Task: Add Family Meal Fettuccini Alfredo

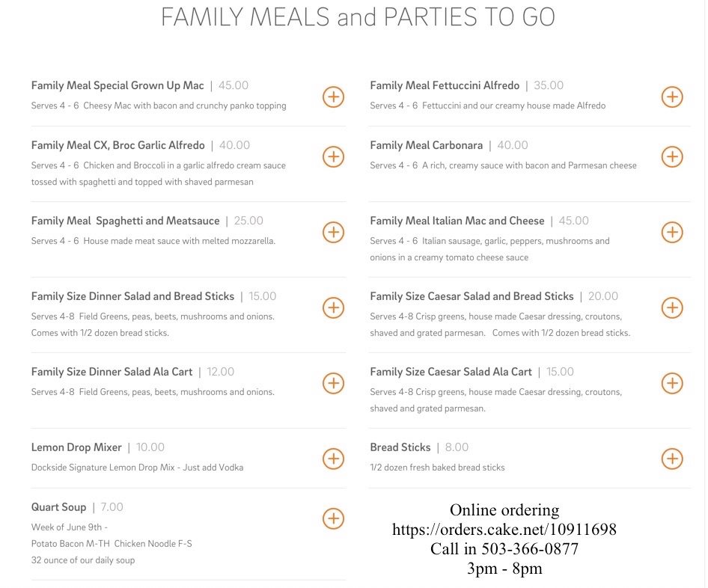Action: click(672, 97)
